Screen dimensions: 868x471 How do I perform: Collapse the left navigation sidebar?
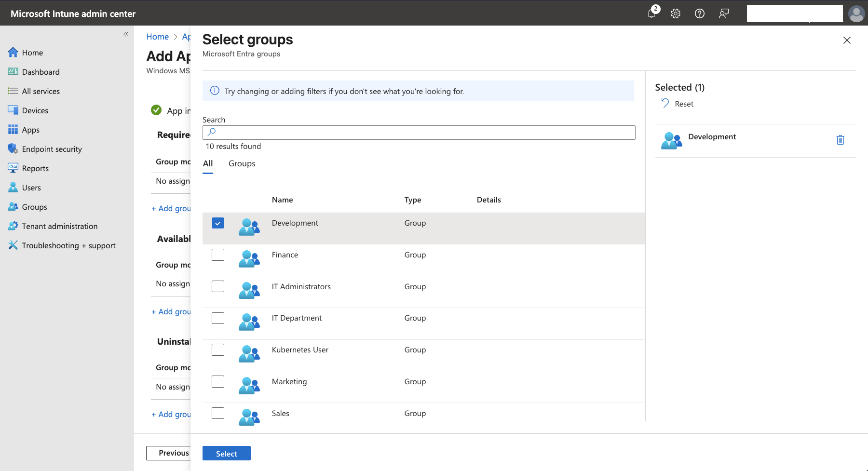click(126, 34)
